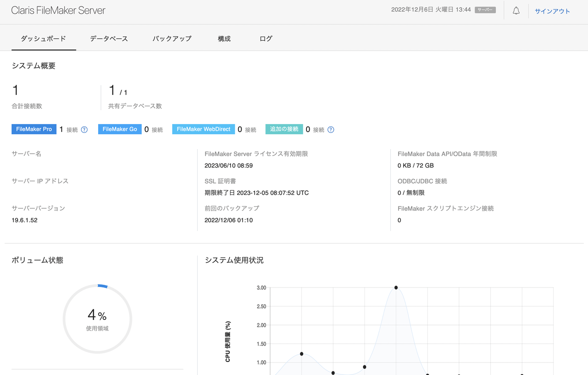
Task: Click the SSL 証明書 label
Action: click(x=220, y=181)
